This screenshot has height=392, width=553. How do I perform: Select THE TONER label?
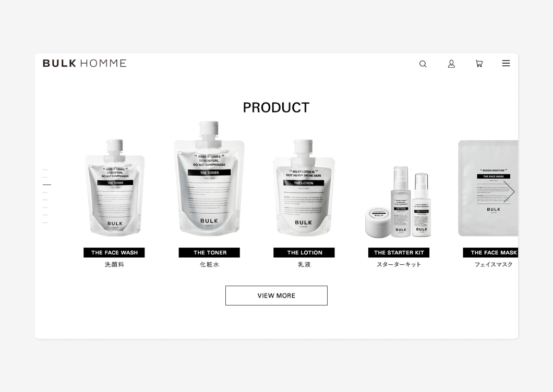[x=210, y=252]
